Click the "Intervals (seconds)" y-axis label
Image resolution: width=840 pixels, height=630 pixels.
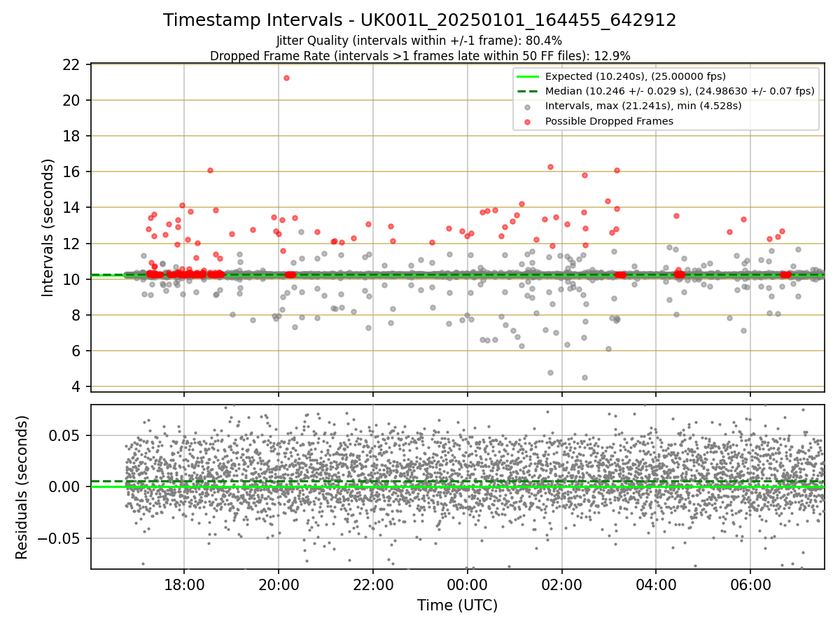pyautogui.click(x=48, y=227)
